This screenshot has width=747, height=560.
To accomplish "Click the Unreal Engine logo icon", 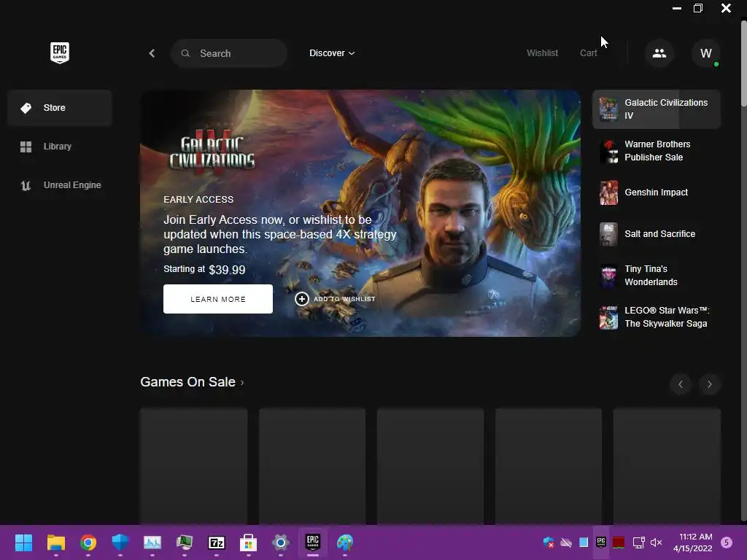I will 26,185.
